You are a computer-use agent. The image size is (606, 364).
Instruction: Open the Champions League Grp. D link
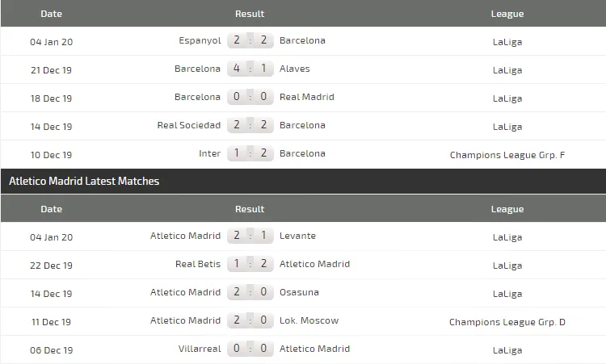pos(507,322)
